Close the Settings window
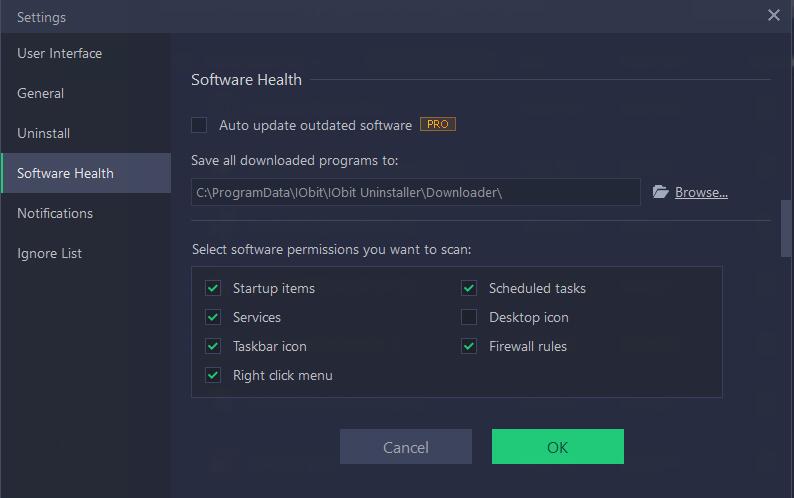 point(773,15)
